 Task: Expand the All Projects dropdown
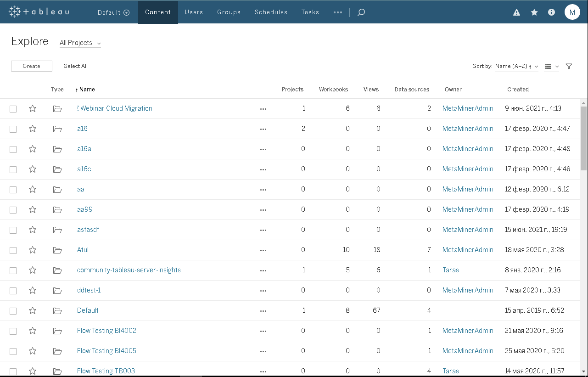pyautogui.click(x=80, y=43)
